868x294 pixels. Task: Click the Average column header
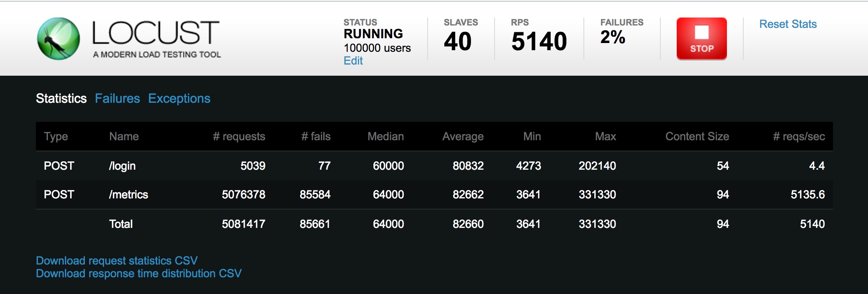pyautogui.click(x=463, y=137)
